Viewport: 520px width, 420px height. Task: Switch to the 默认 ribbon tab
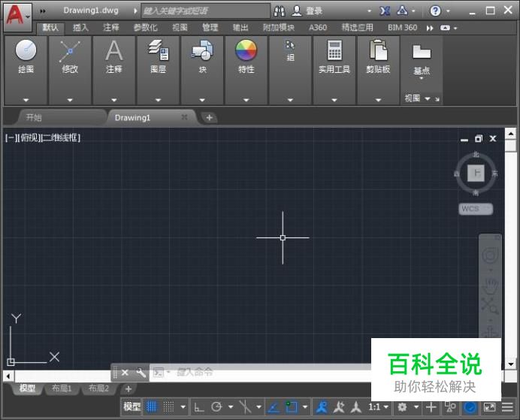[x=50, y=28]
